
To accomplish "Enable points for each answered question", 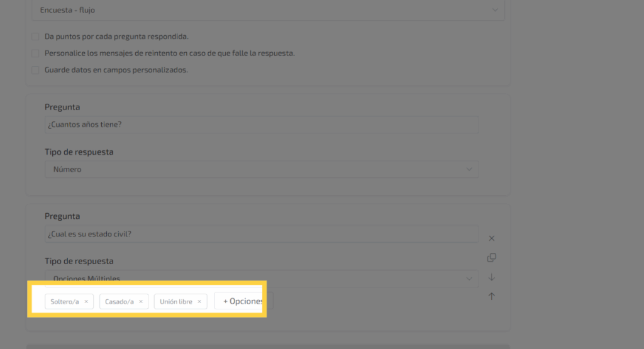I will pos(36,36).
